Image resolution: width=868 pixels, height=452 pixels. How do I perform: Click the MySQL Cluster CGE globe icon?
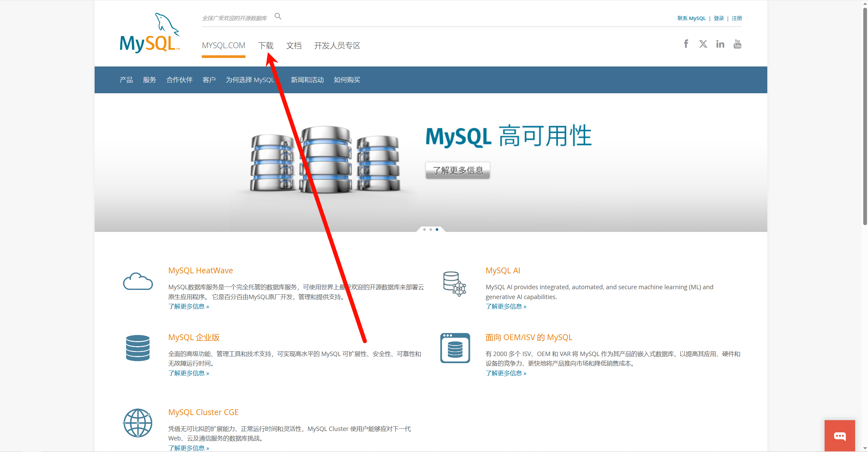(x=138, y=423)
